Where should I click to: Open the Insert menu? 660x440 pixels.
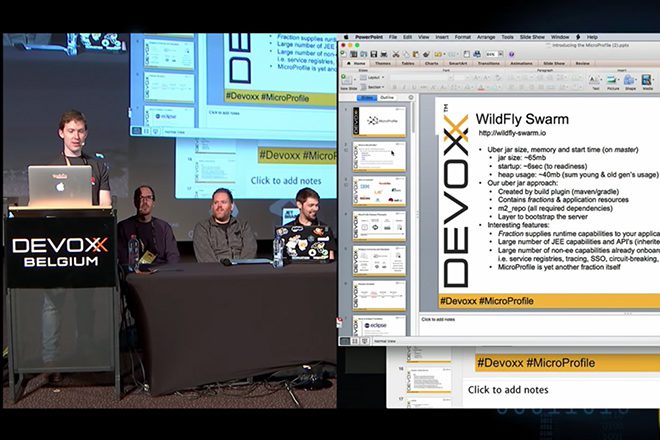442,37
